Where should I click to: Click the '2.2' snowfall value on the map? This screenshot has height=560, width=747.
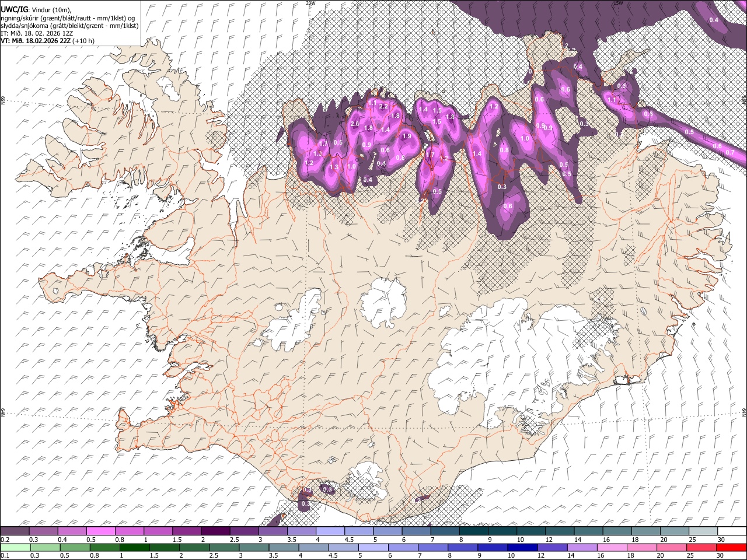(383, 107)
